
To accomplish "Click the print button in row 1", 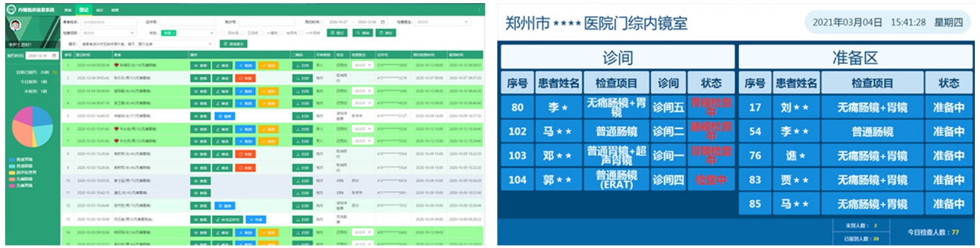I will (303, 65).
